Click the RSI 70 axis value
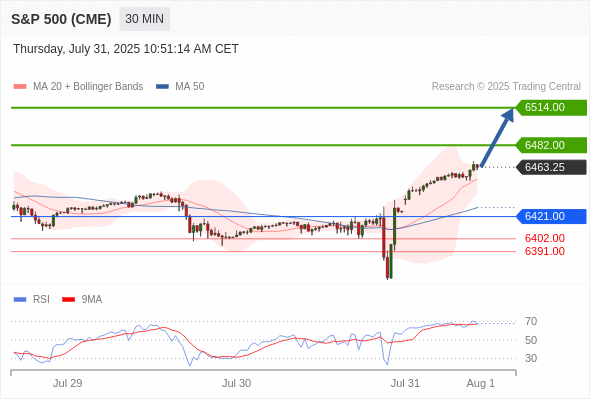 [x=531, y=322]
